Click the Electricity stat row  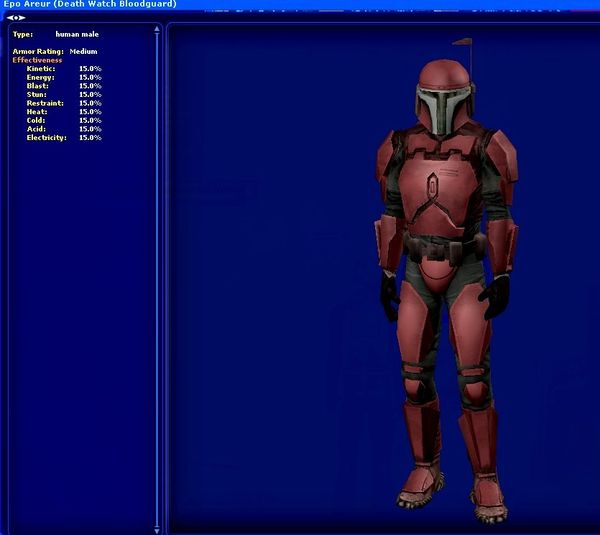click(x=64, y=137)
